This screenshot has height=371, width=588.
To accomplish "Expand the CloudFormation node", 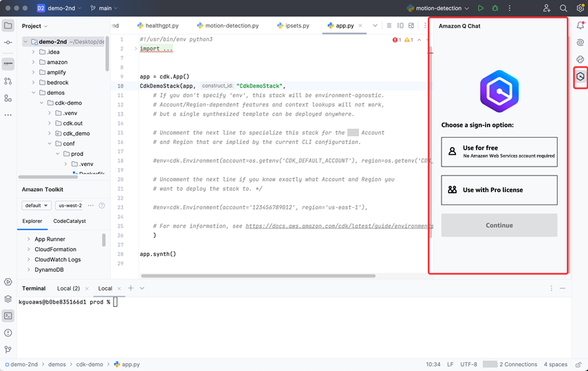I will pos(28,249).
